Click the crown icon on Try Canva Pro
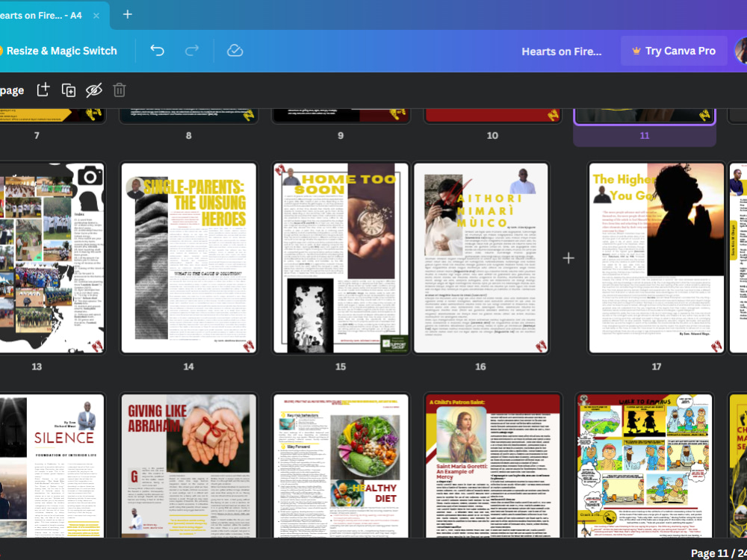This screenshot has width=747, height=560. point(636,51)
